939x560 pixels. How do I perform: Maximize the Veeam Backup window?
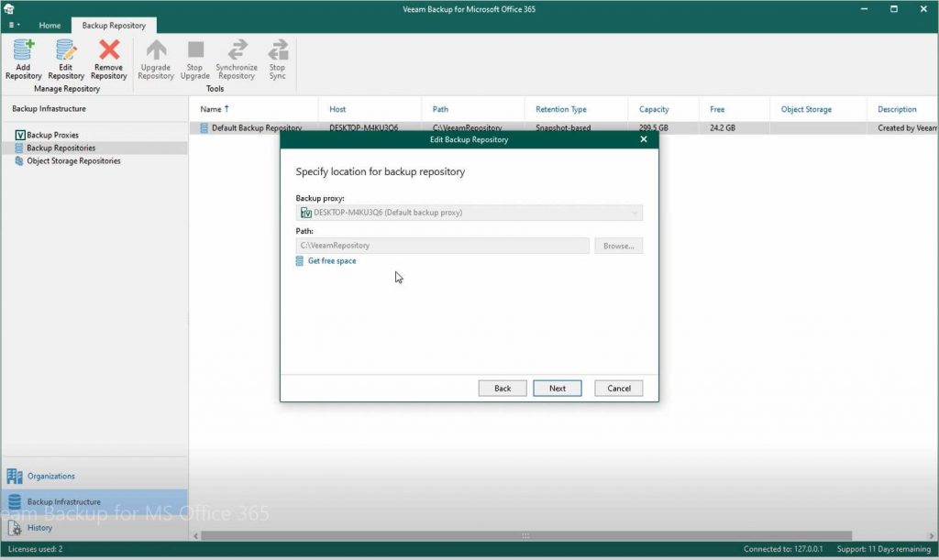point(894,9)
